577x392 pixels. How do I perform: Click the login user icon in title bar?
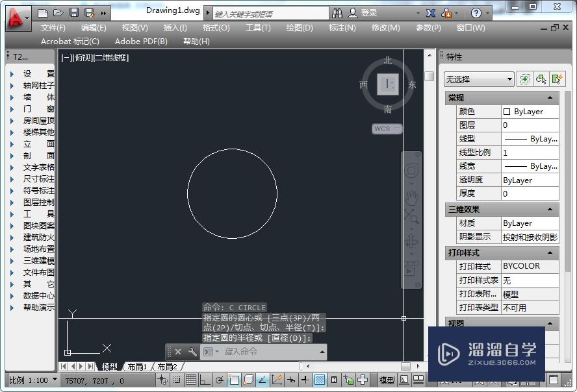click(x=353, y=12)
